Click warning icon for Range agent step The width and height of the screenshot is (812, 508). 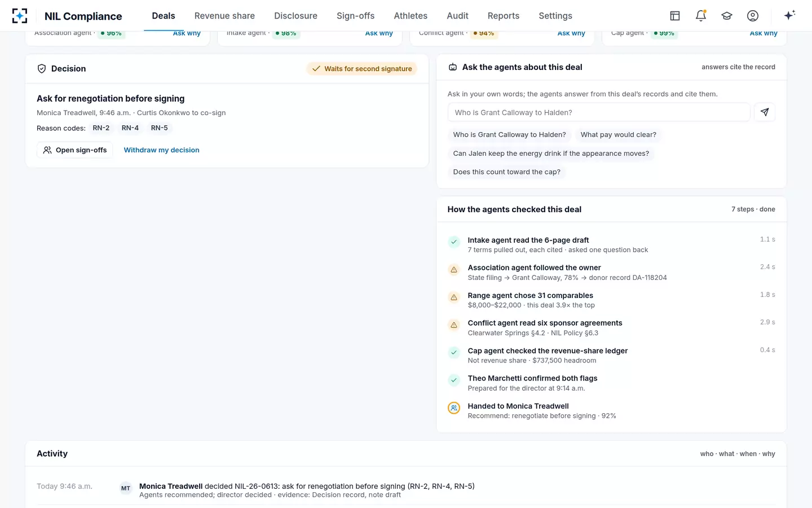(x=454, y=297)
